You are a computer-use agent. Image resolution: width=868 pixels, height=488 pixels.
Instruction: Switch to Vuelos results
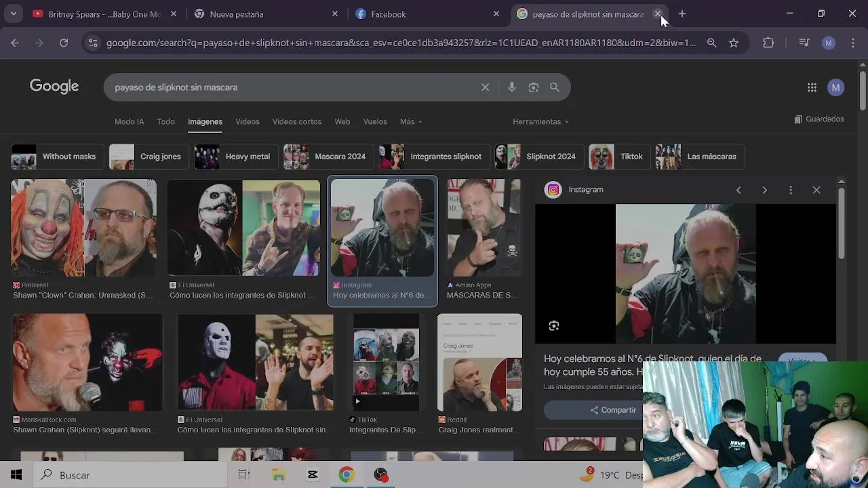coord(375,122)
